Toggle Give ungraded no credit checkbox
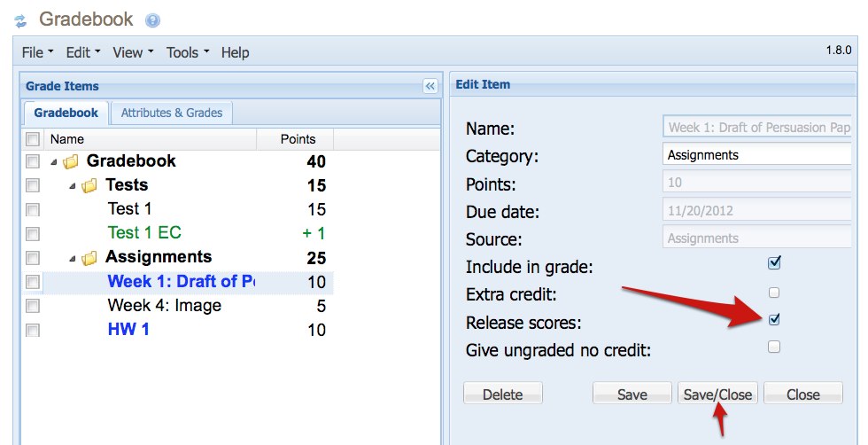Viewport: 868px width, 445px height. [774, 347]
